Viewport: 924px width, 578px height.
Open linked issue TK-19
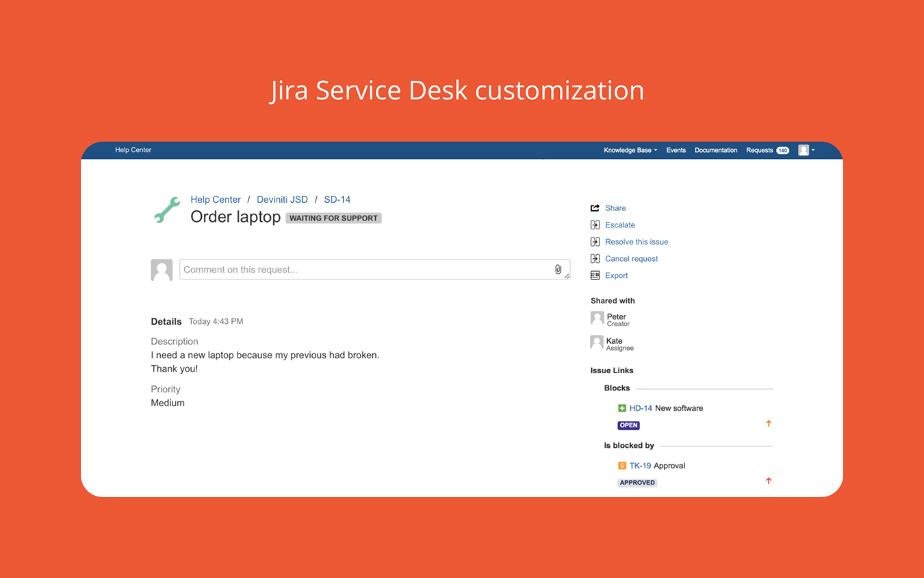tap(640, 466)
